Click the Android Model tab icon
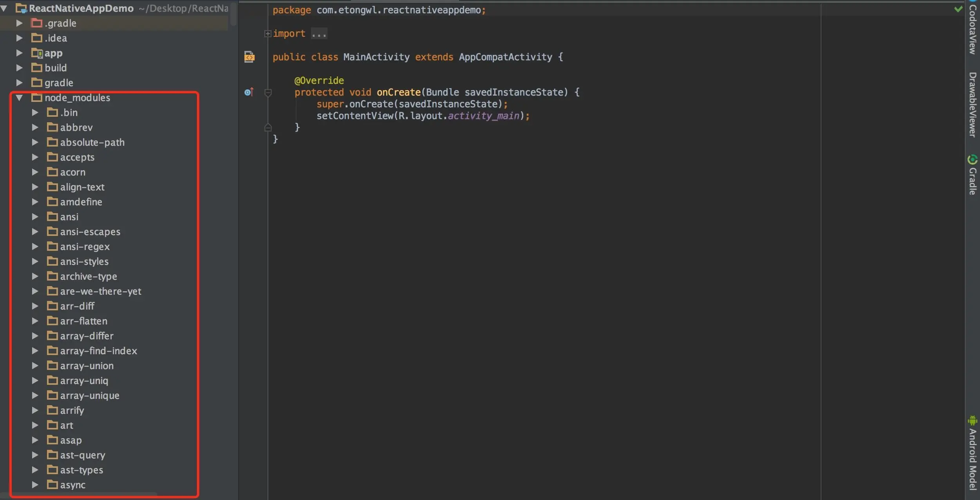The height and width of the screenshot is (500, 980). (973, 421)
